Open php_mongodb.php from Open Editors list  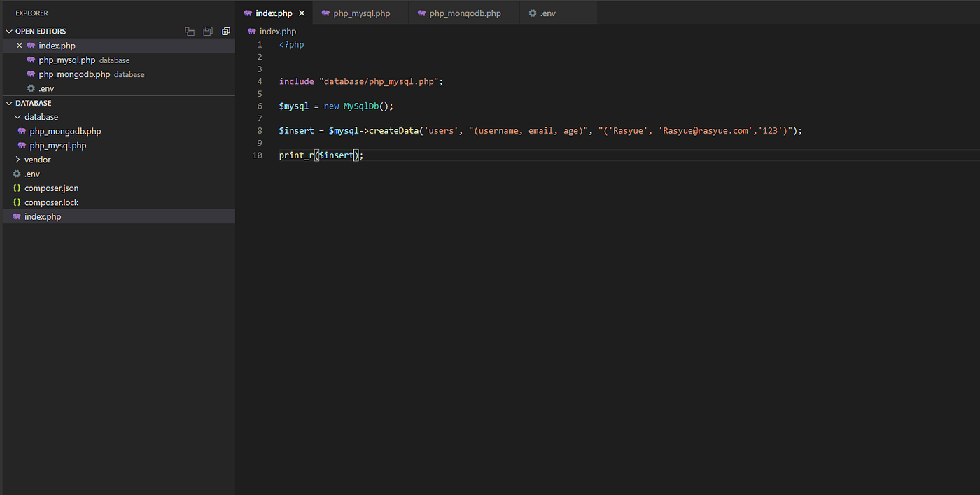119,74
